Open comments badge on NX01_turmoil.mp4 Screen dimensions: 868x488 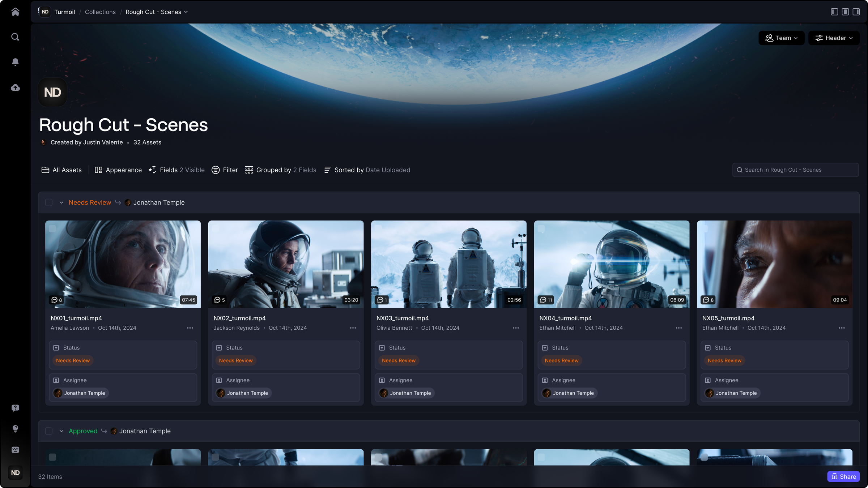click(57, 300)
